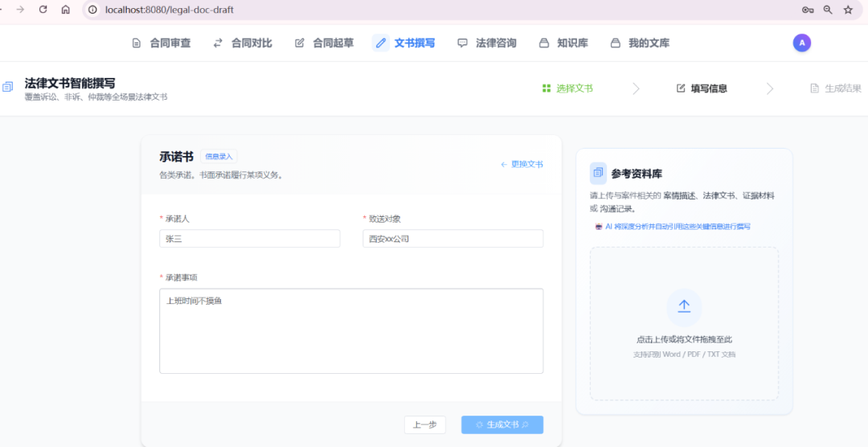The image size is (868, 447).
Task: Click the edit icon beside 填写信息
Action: click(681, 88)
